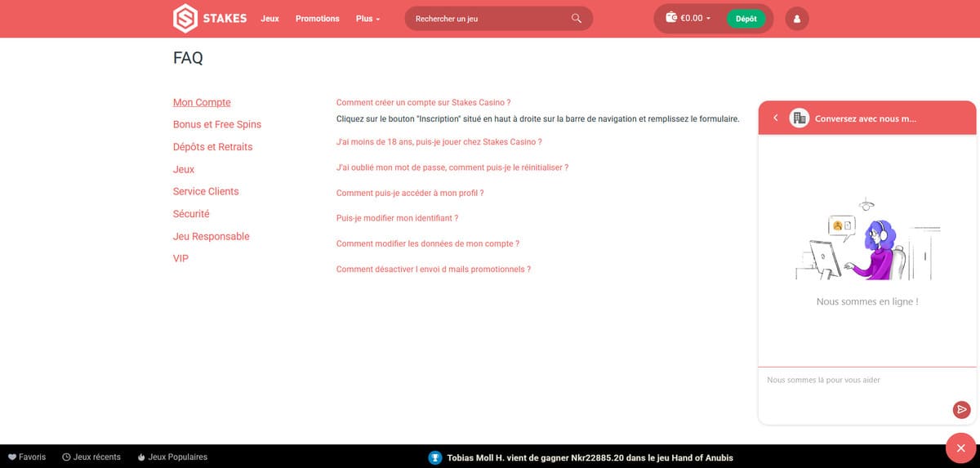Select the VIP FAQ category

[180, 258]
